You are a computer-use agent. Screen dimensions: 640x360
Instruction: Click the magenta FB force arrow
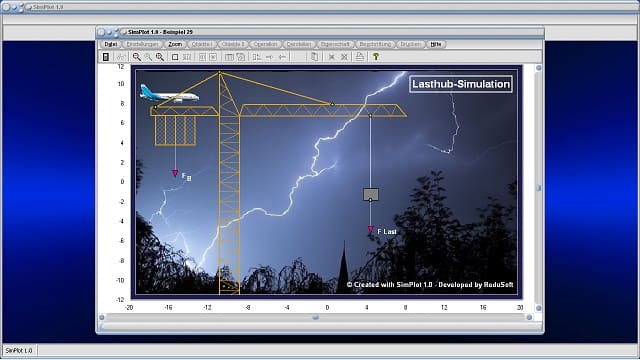point(175,173)
